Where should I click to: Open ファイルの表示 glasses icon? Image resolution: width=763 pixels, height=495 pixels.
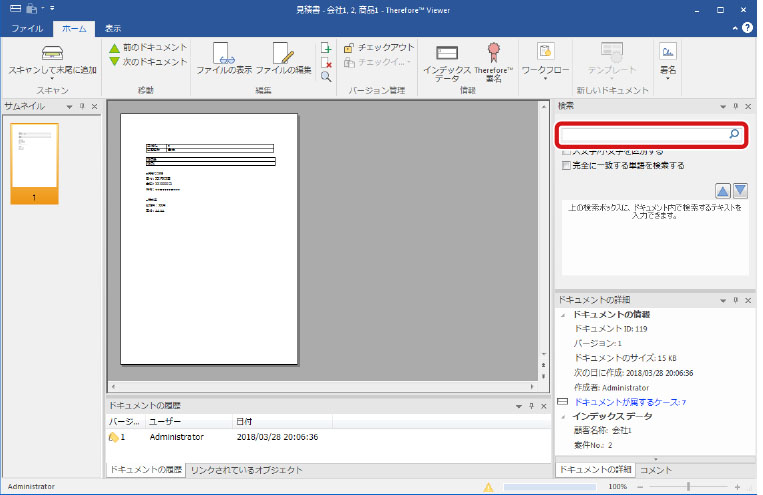[223, 52]
